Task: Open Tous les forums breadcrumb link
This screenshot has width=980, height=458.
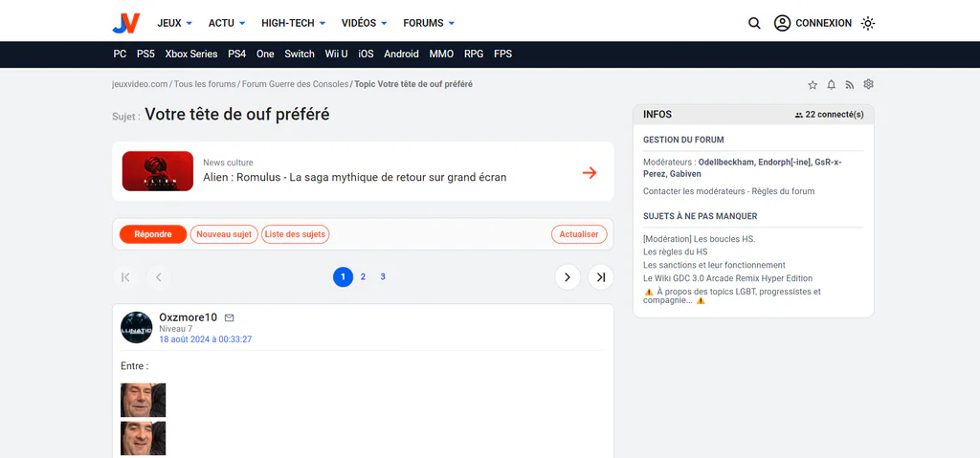Action: pyautogui.click(x=205, y=84)
